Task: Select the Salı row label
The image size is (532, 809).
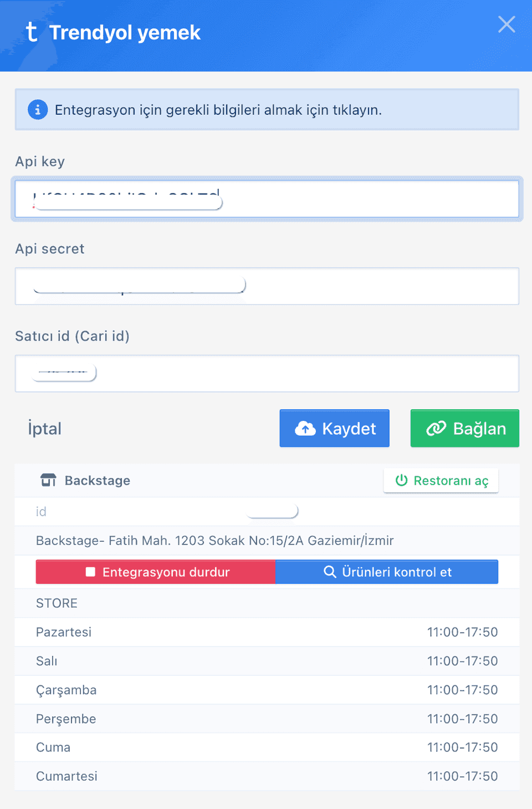Action: tap(47, 661)
